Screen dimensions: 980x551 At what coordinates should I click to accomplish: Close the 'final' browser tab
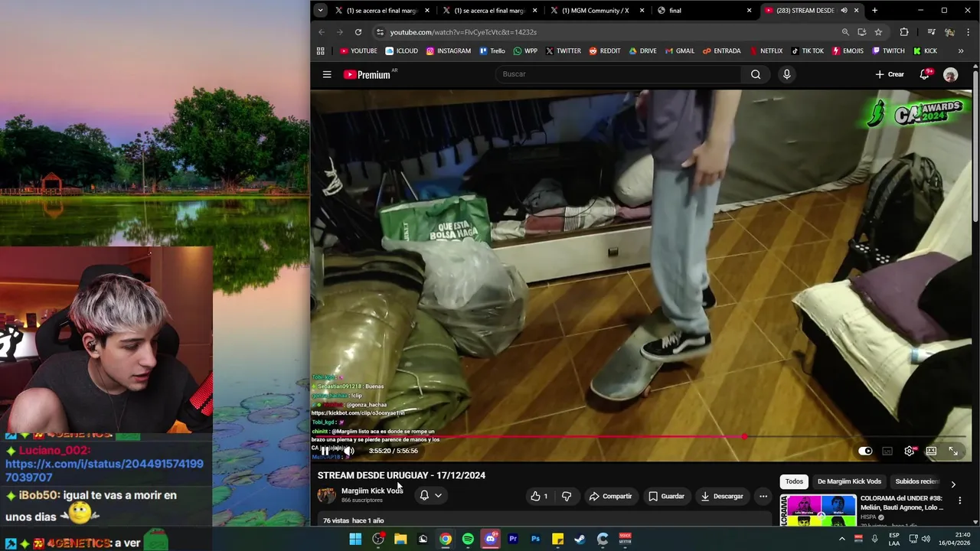(x=749, y=11)
